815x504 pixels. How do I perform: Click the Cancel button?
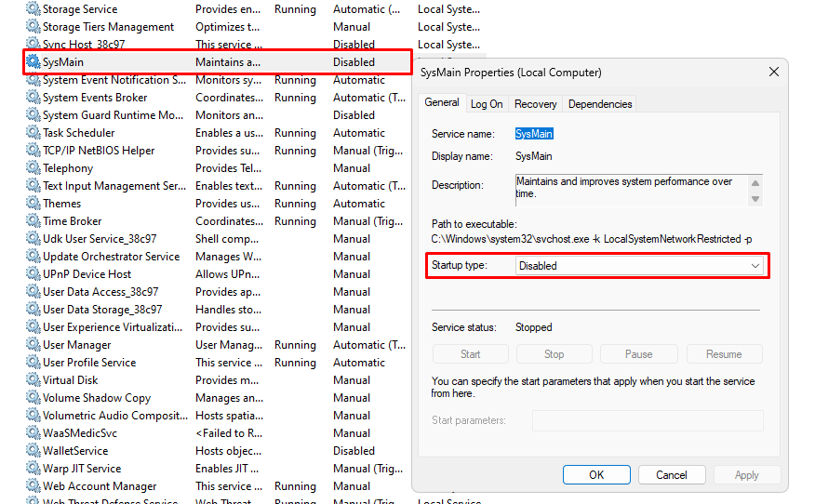[671, 475]
